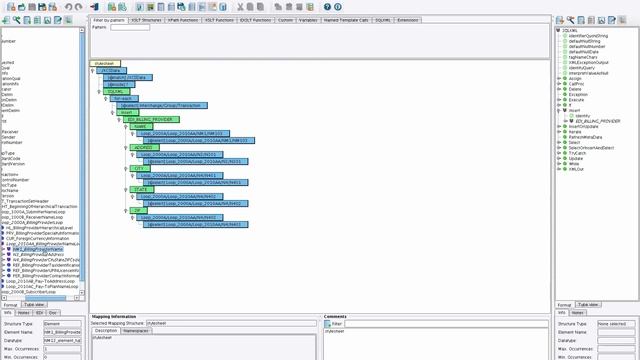Viewport: 640px width, 360px height.
Task: Expand the InsertOrUpdate node in SQLXML tree
Action: click(x=559, y=127)
